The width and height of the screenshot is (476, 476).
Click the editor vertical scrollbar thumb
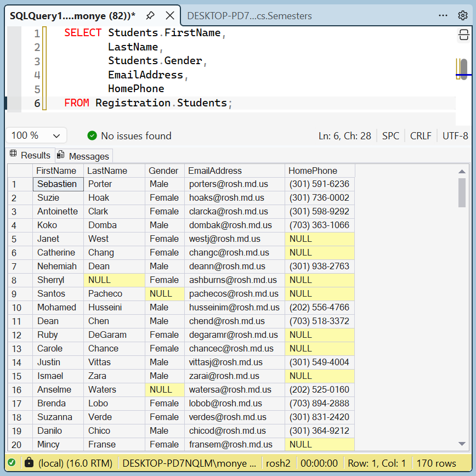[x=464, y=69]
